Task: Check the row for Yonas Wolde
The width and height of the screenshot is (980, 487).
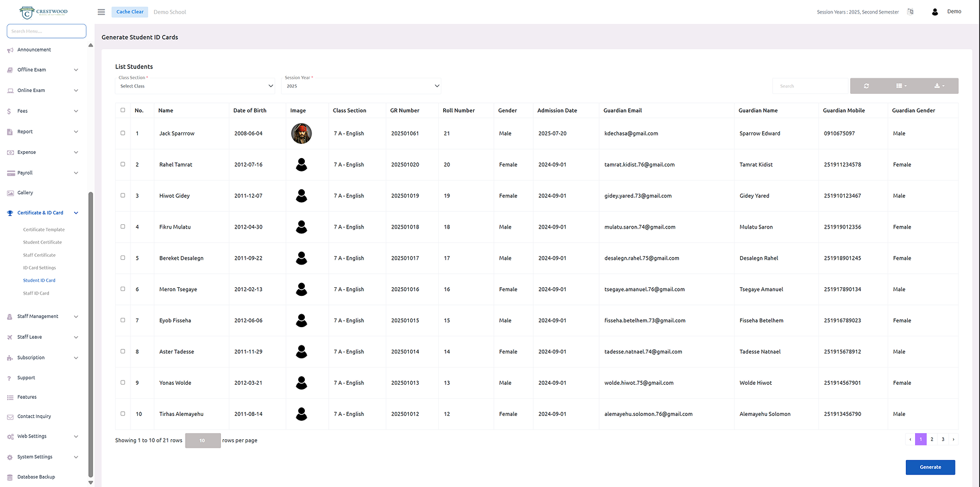Action: [123, 382]
